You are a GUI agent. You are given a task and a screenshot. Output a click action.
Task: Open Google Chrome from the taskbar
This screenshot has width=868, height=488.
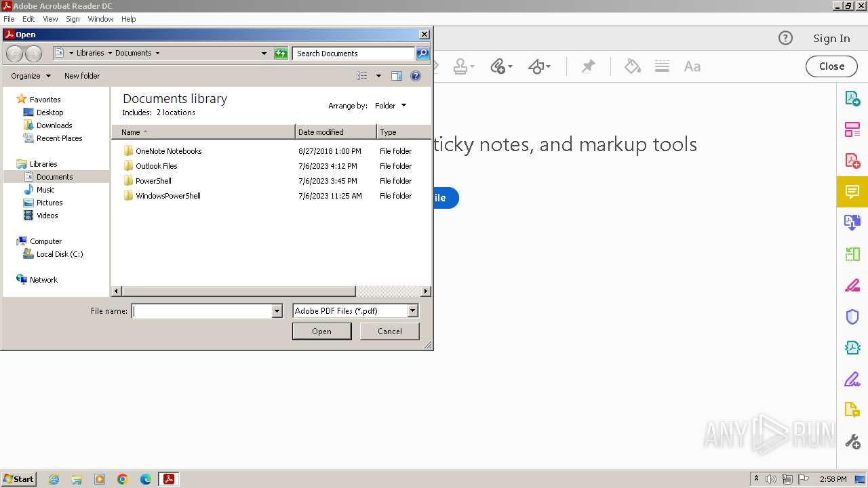(123, 479)
